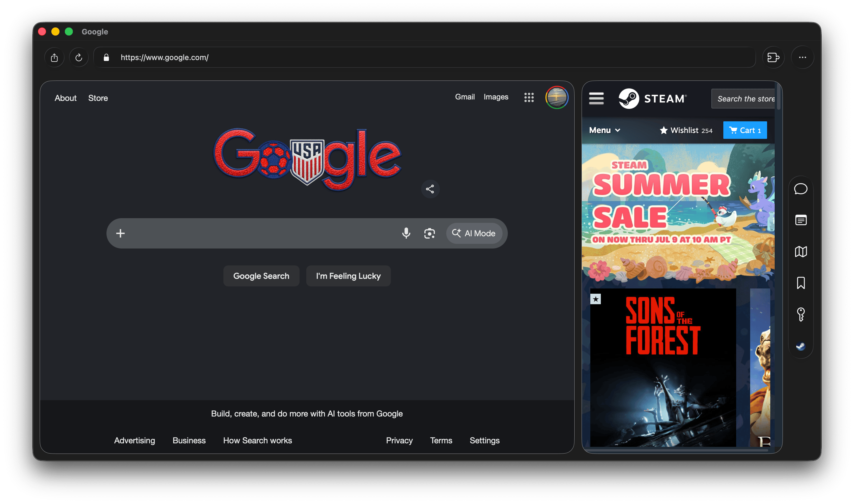Open the reader/news sidebar icon
Screen dimensions: 854x504
click(801, 220)
